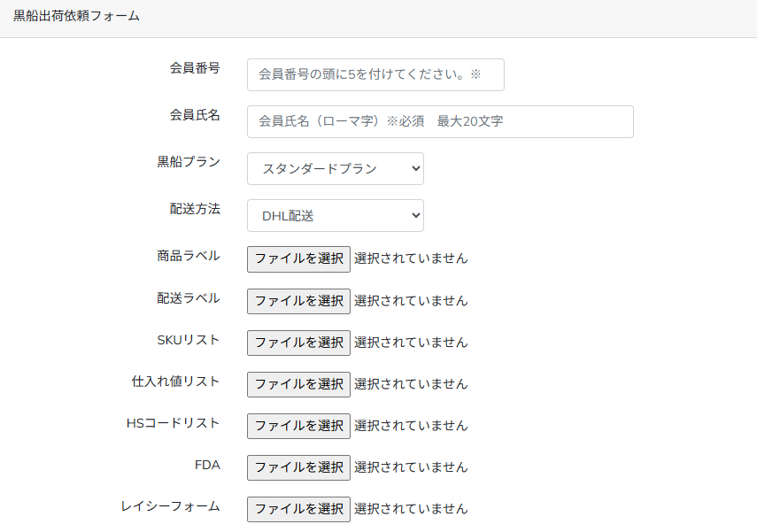The height and width of the screenshot is (532, 757).
Task: Open the 黒船プラン dropdown
Action: pyautogui.click(x=335, y=169)
